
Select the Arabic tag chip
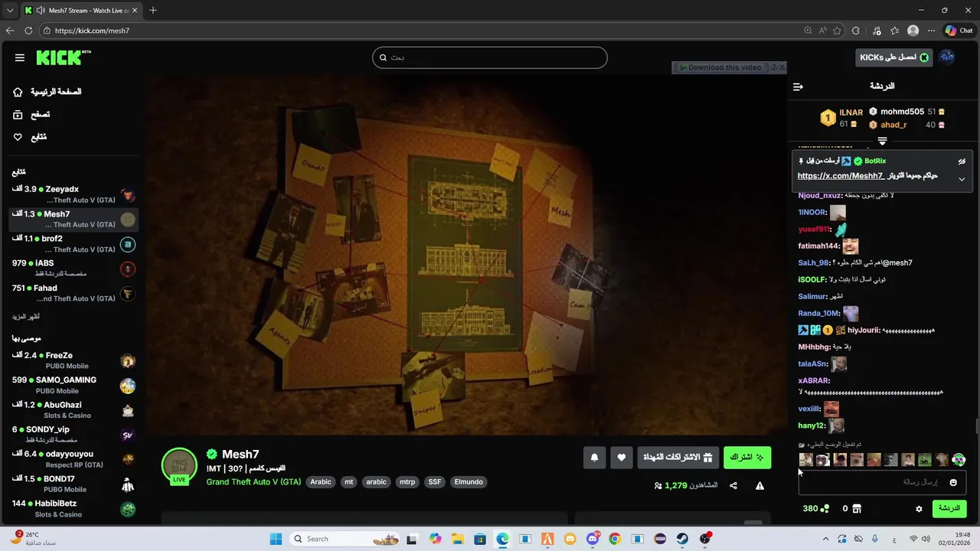321,482
